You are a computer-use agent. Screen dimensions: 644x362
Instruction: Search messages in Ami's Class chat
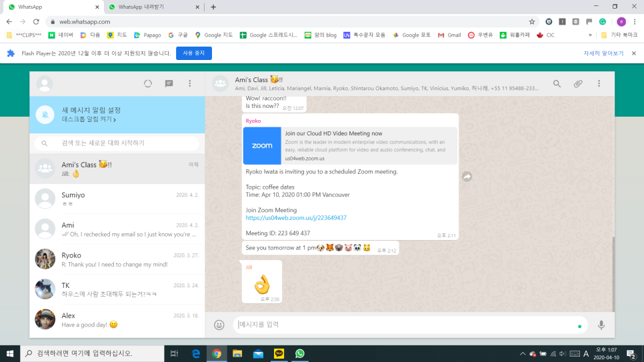coord(557,84)
